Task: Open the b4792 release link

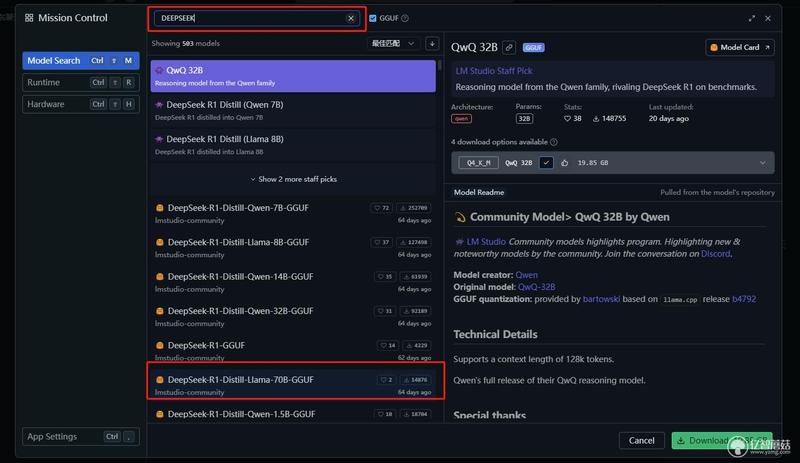Action: click(x=744, y=299)
